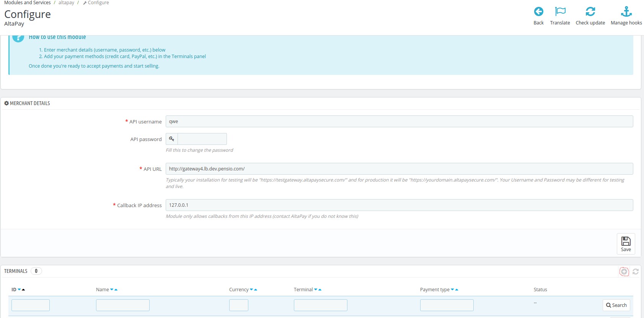The width and height of the screenshot is (644, 318).
Task: Focus the Callback IP address field
Action: [399, 205]
